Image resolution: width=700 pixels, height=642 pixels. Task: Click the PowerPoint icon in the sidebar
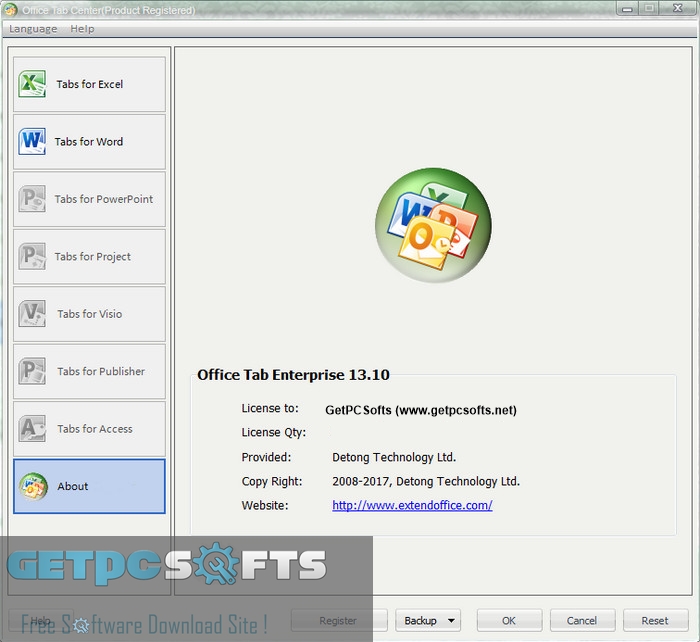pyautogui.click(x=32, y=199)
